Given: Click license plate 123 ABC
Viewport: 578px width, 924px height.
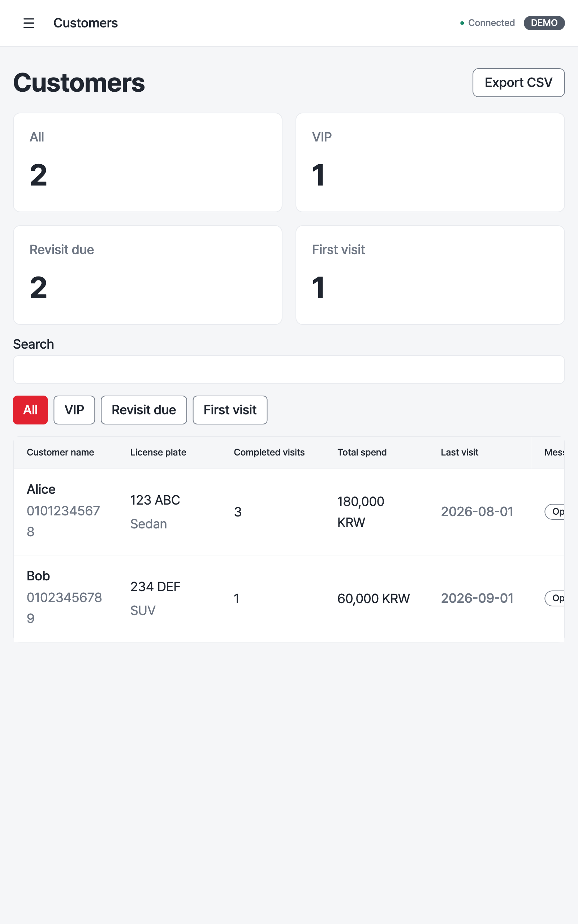Looking at the screenshot, I should (155, 500).
